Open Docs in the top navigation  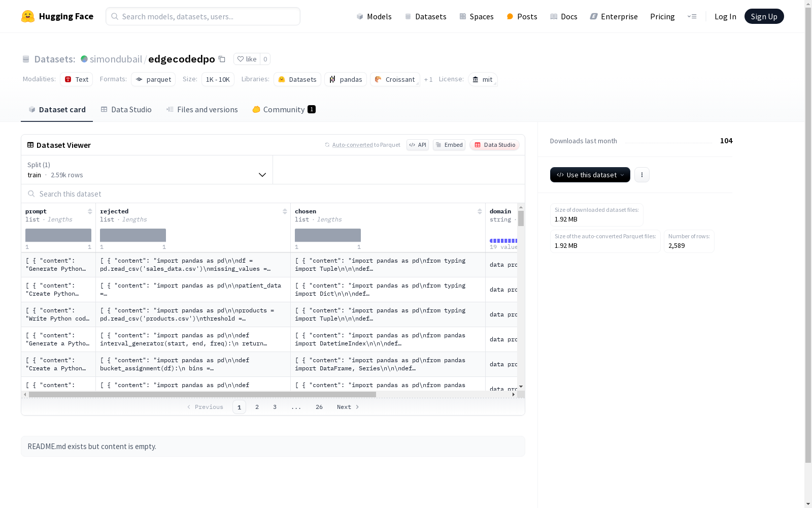pyautogui.click(x=564, y=16)
